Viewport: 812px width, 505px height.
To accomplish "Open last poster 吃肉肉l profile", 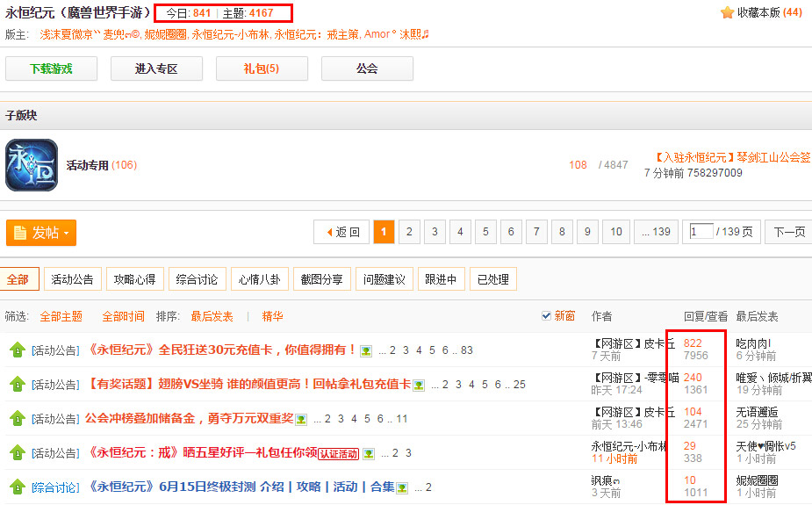I will click(753, 343).
